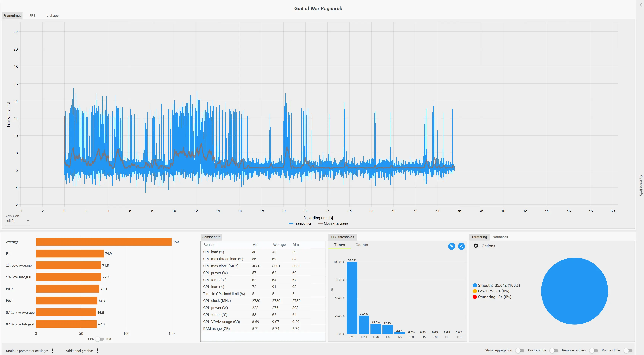The width and height of the screenshot is (644, 355).
Task: Toggle Remove outliers switch
Action: 594,351
